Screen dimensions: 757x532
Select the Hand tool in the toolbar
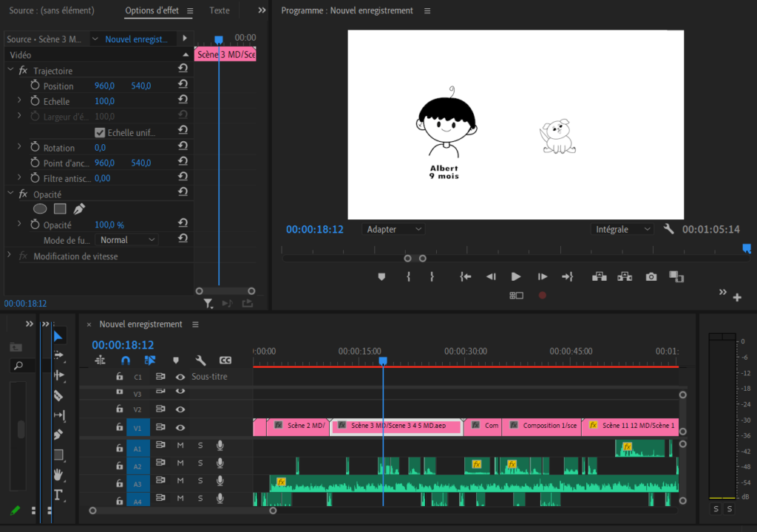coord(58,474)
